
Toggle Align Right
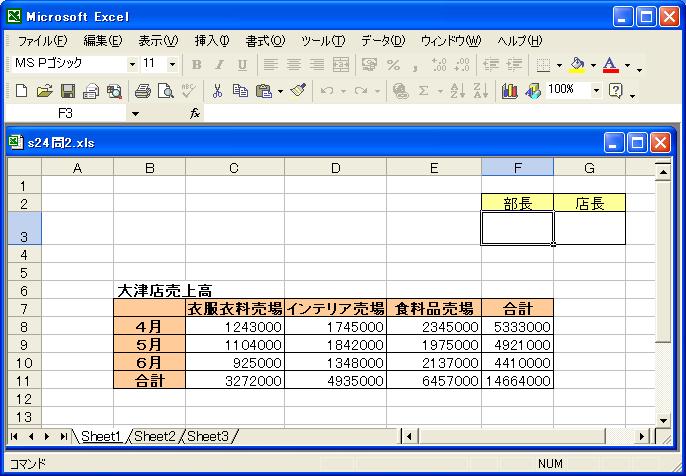pos(317,65)
